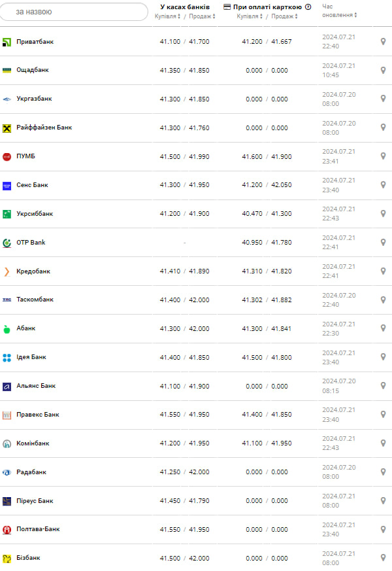Viewport: 392px width, 571px height.
Task: Open the Сенс Банк link
Action: (33, 185)
